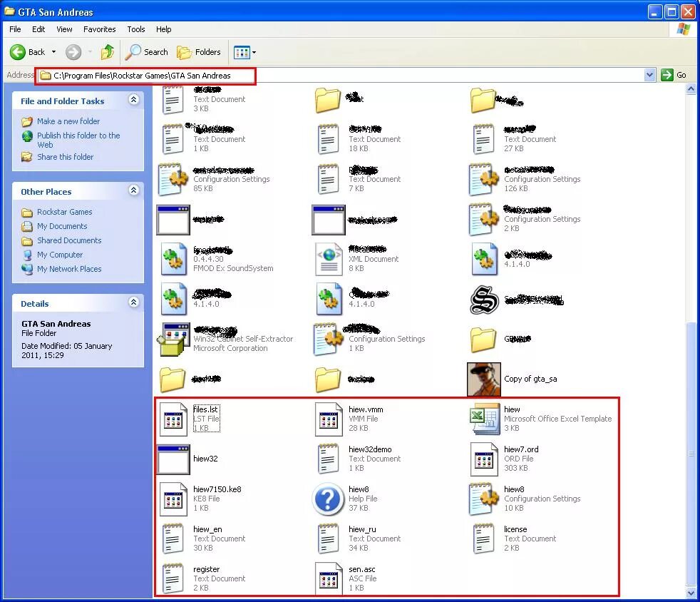
Task: Click the scrollbar up arrow
Action: (691, 89)
